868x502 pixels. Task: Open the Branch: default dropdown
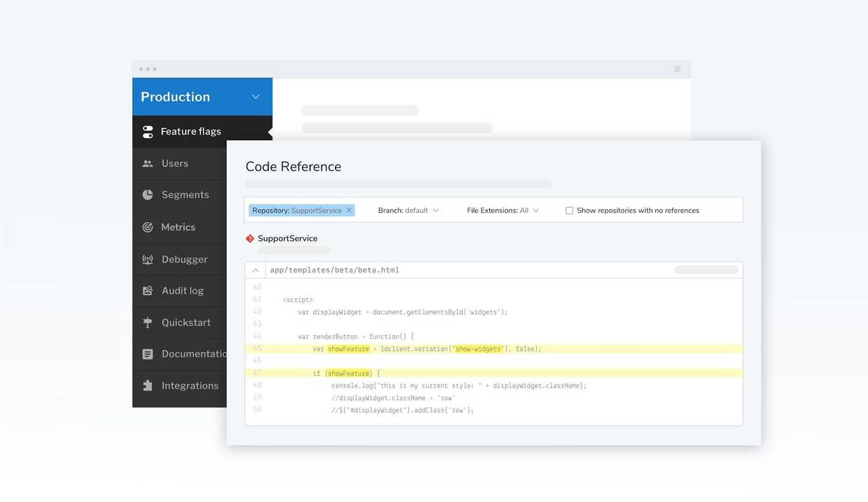pyautogui.click(x=407, y=210)
